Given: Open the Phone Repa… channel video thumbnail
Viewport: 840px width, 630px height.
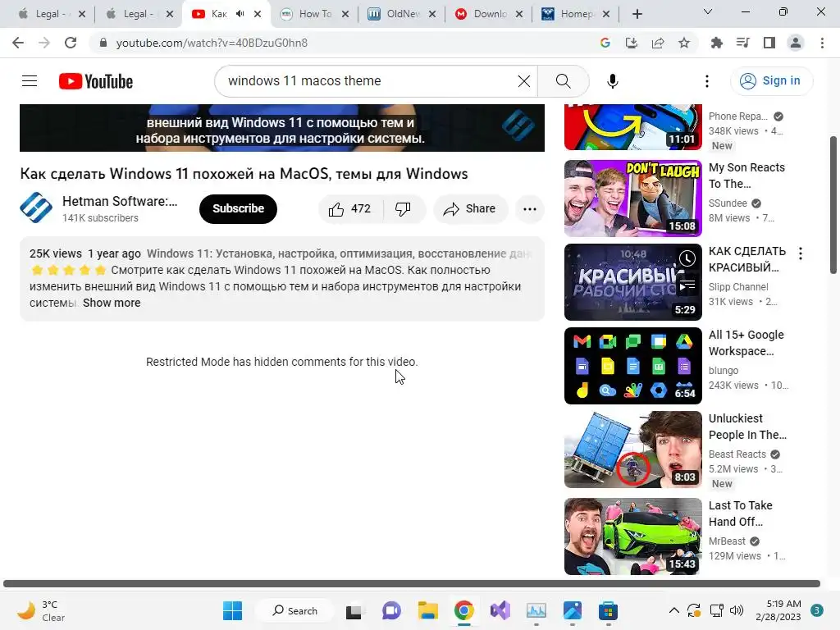Looking at the screenshot, I should click(x=632, y=127).
